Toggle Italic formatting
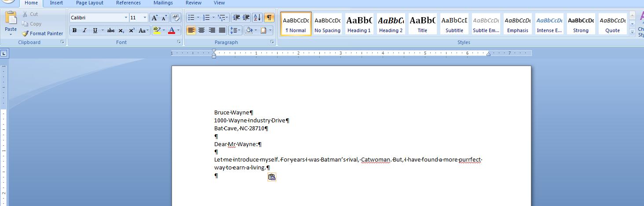Viewport: 644px width, 206px height. (x=84, y=30)
